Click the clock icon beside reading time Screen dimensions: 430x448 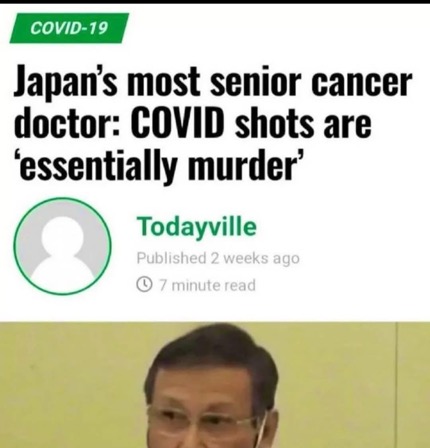point(144,284)
